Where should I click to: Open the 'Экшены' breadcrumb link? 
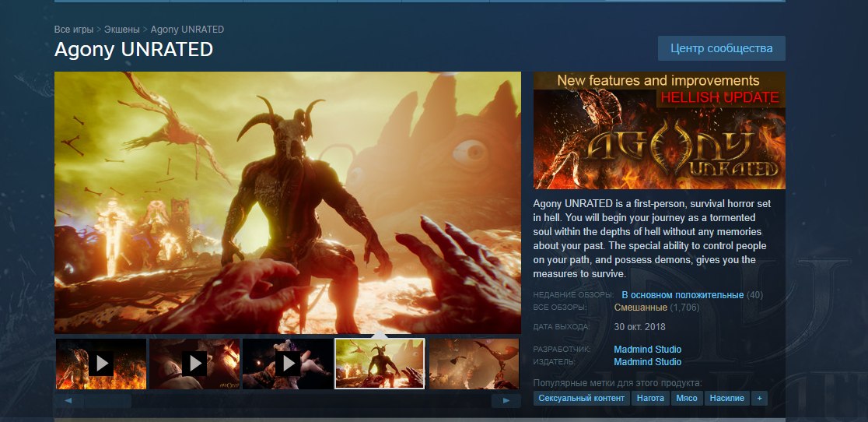[121, 30]
